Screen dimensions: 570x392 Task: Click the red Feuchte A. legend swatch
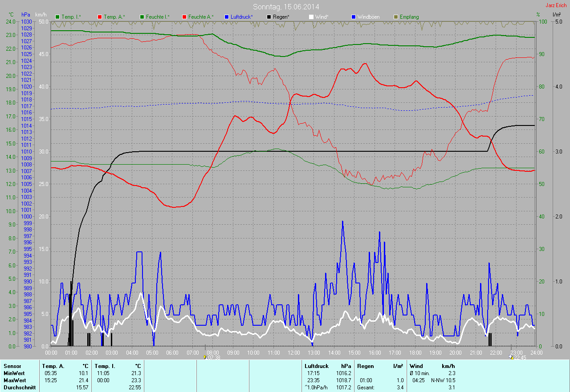click(184, 17)
